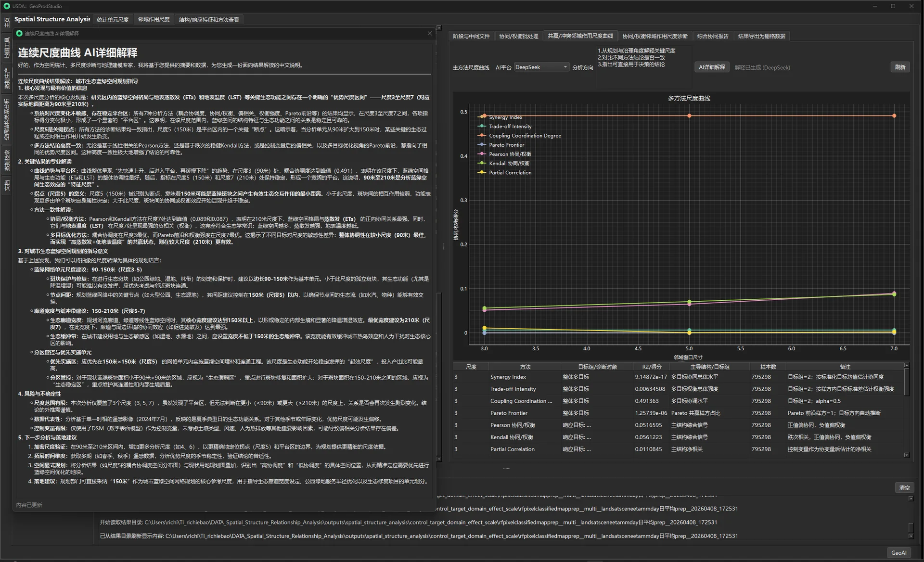This screenshot has height=562, width=924.
Task: Click the AI详细解释 button
Action: [712, 67]
